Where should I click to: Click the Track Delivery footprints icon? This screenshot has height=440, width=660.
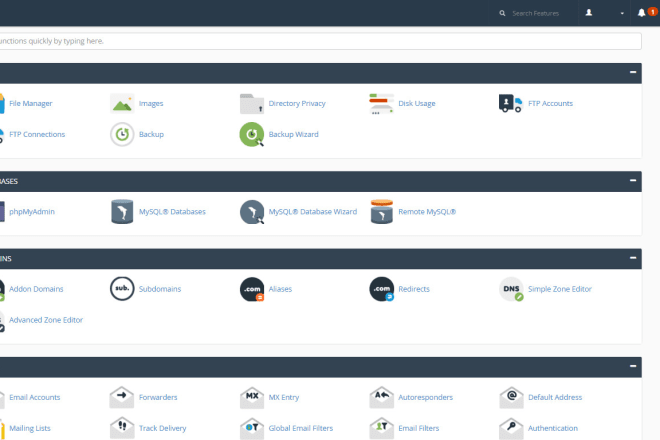pos(122,428)
